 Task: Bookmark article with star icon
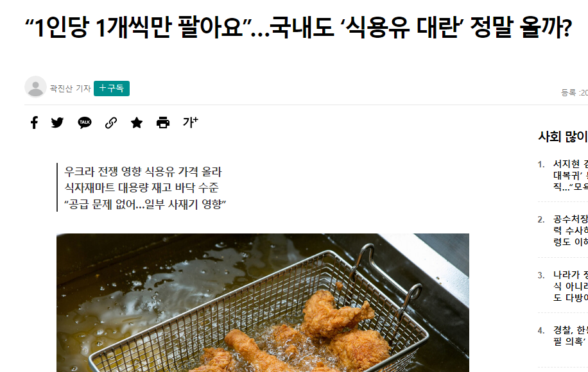pyautogui.click(x=137, y=123)
